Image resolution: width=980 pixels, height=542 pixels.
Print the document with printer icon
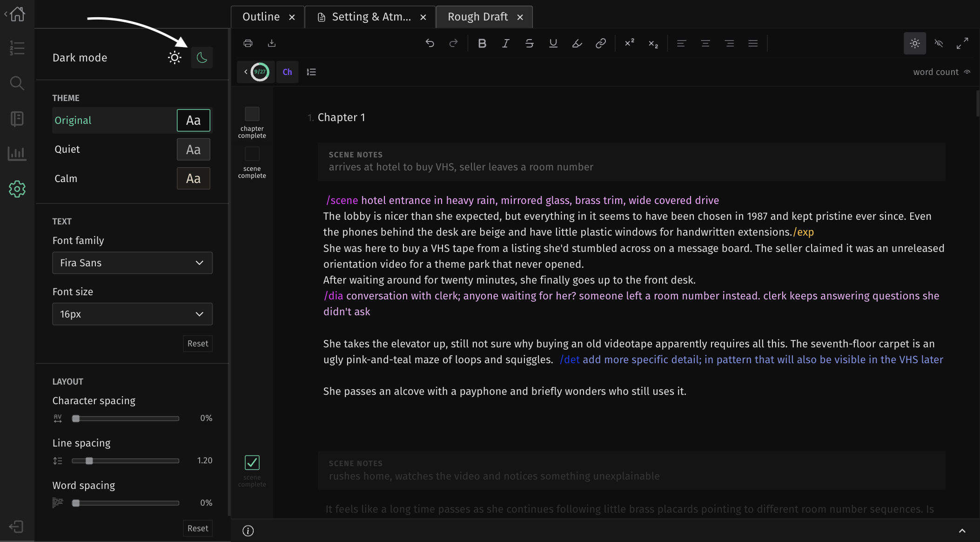248,43
